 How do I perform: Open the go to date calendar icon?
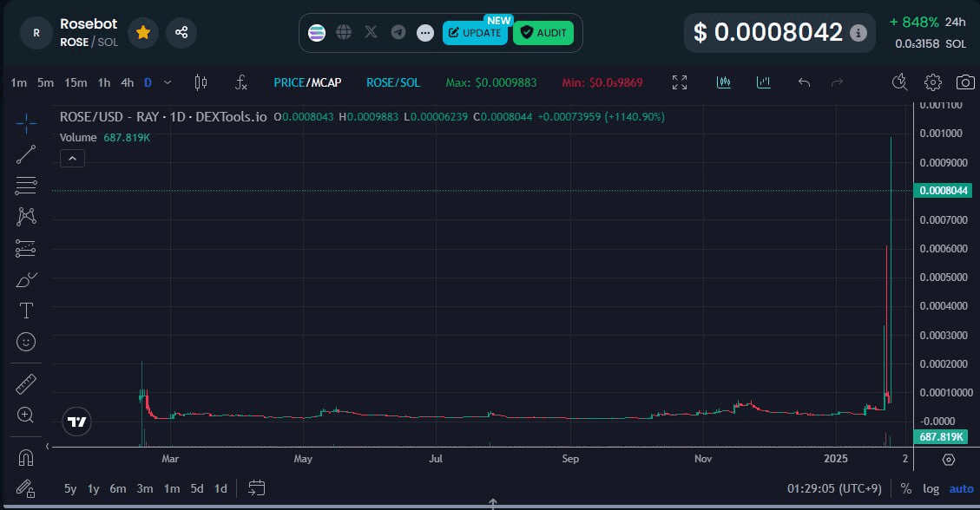pyautogui.click(x=256, y=488)
